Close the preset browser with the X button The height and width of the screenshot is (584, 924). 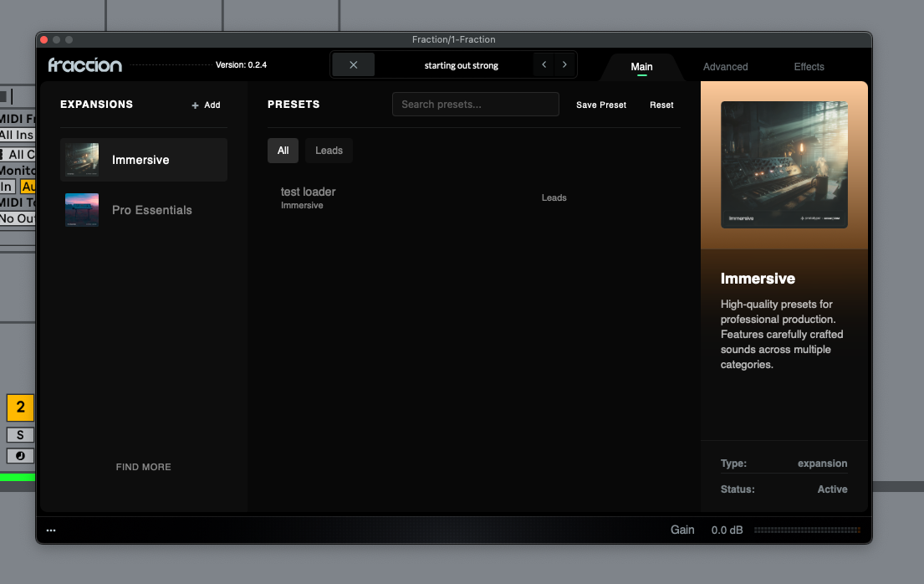pyautogui.click(x=353, y=65)
